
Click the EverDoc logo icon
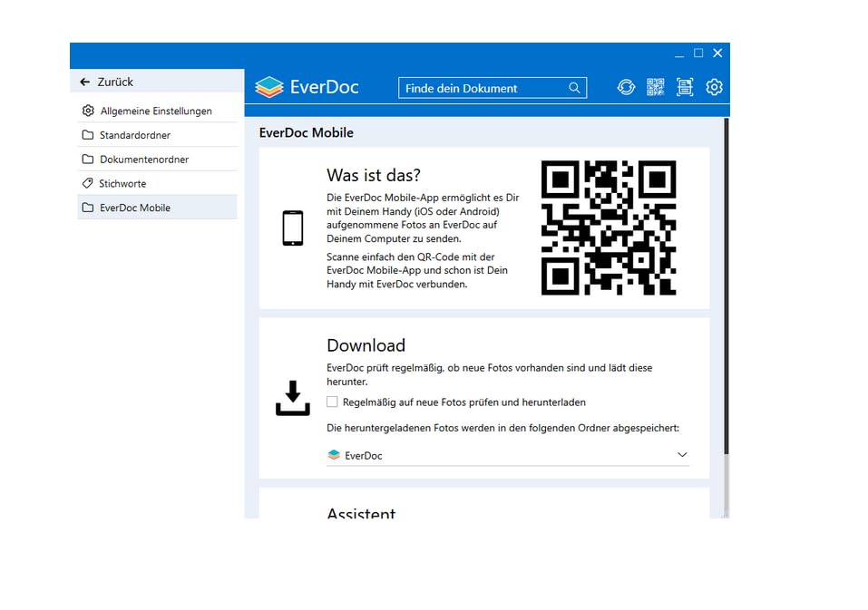pos(269,87)
